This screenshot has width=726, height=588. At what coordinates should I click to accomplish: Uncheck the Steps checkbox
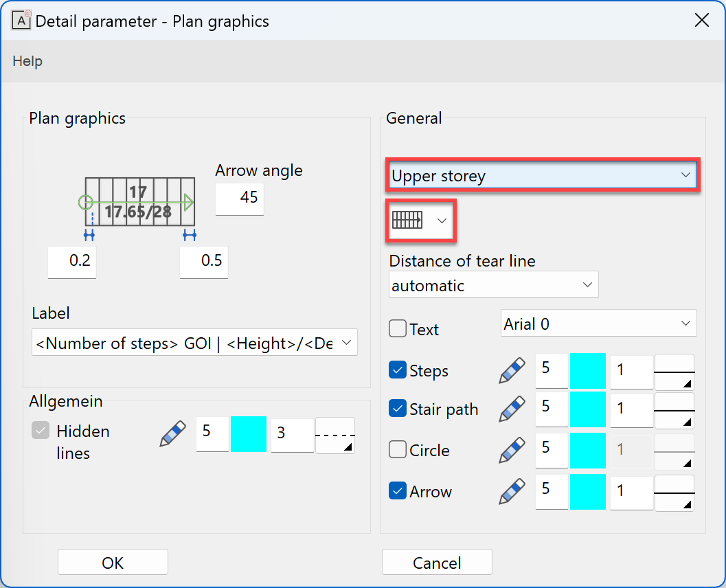click(398, 370)
